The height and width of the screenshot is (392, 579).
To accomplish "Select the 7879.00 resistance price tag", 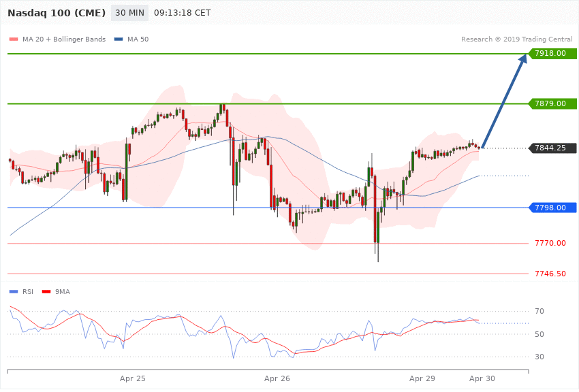I will (x=553, y=103).
